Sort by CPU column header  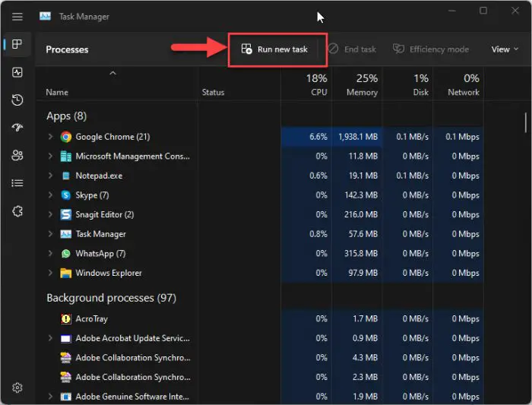pyautogui.click(x=306, y=84)
